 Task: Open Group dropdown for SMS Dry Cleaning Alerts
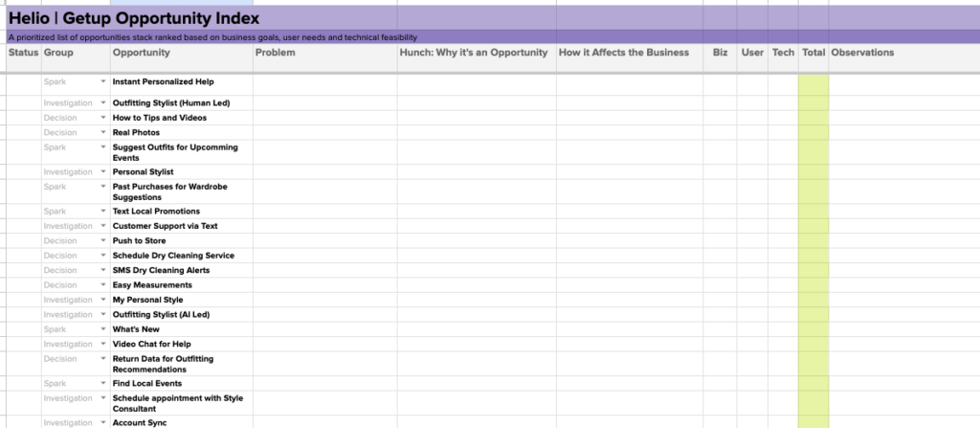[x=103, y=270]
